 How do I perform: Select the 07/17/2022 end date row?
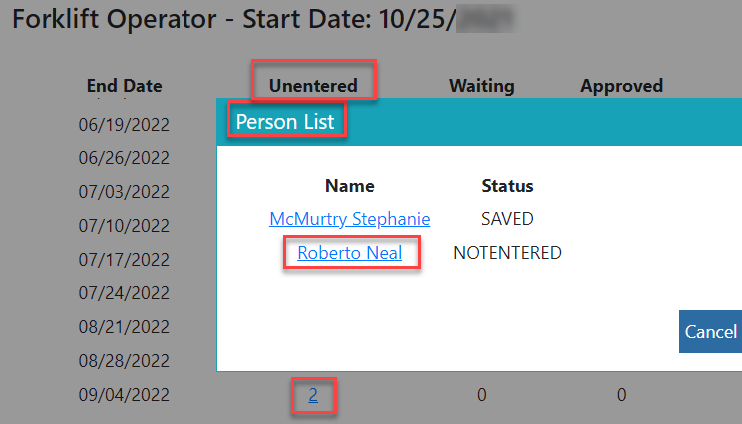click(x=124, y=260)
